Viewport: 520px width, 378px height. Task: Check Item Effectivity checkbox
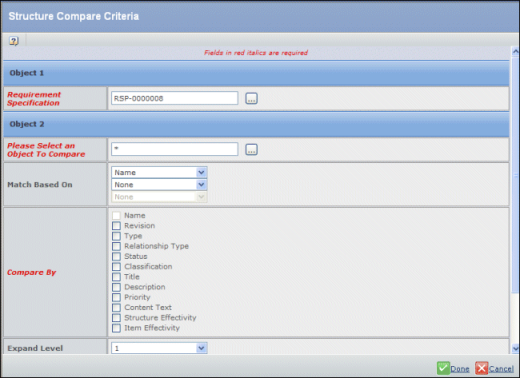coord(116,328)
